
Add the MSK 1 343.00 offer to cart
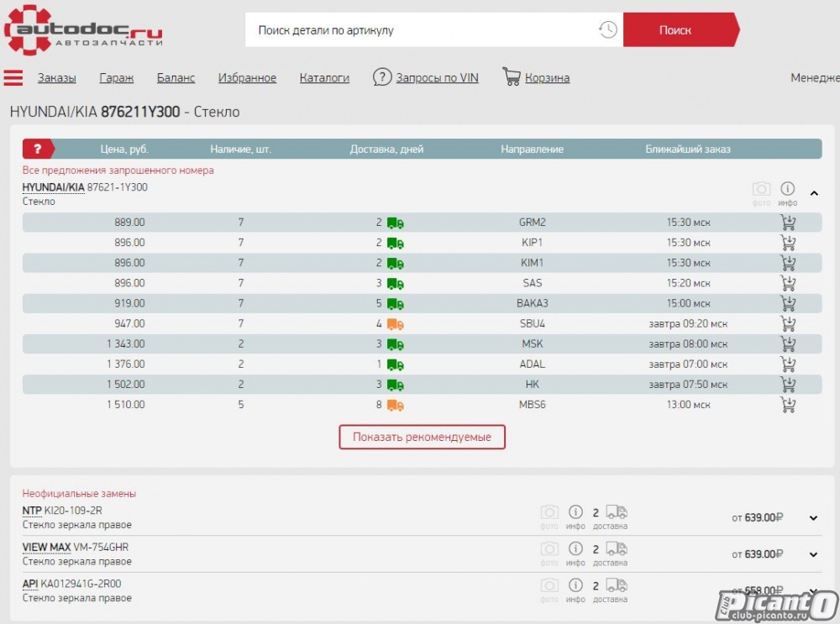click(x=788, y=343)
